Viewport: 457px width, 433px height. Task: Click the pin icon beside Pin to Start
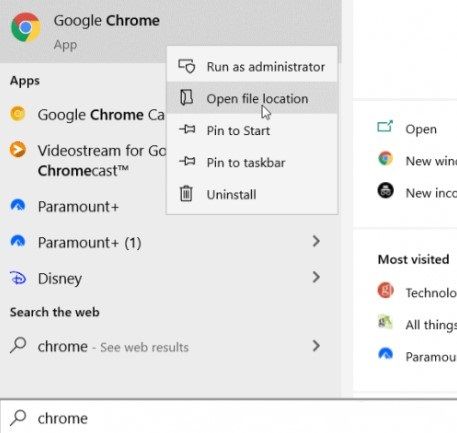point(187,129)
